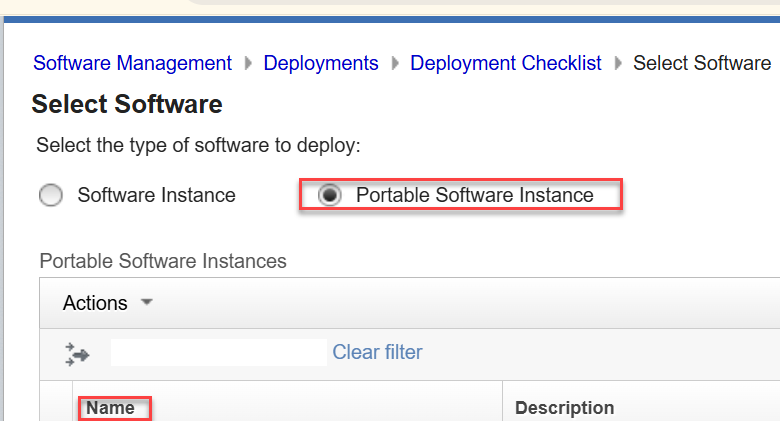Go to Software Management breadcrumb

(x=132, y=64)
